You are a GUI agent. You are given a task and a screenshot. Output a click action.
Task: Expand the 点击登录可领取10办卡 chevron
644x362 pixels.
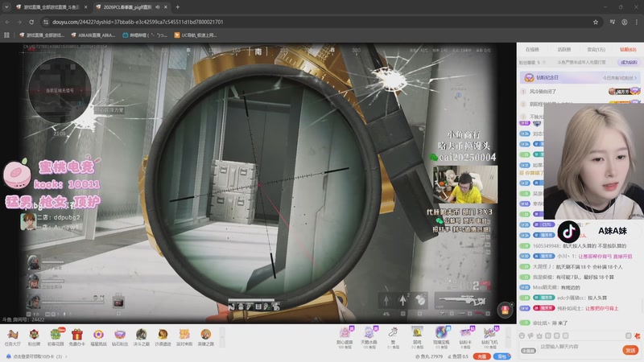tap(67, 356)
